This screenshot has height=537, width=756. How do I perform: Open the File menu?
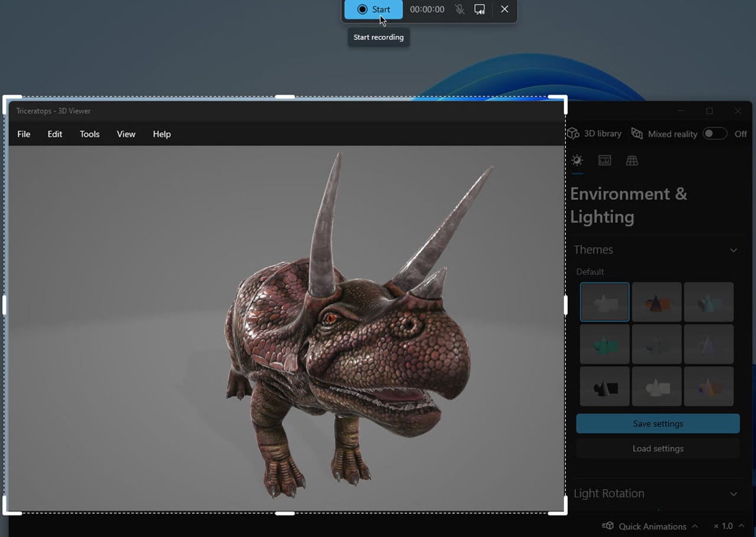pos(24,134)
